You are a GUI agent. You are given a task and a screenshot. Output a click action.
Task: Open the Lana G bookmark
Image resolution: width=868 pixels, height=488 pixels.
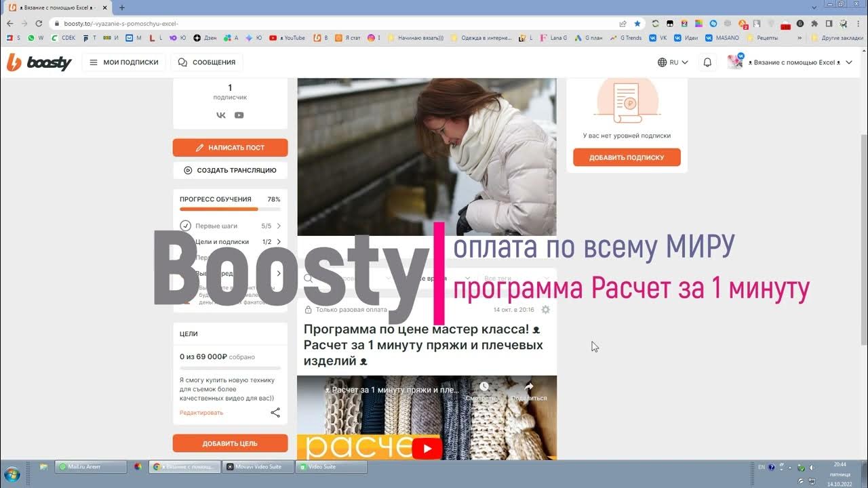click(553, 38)
